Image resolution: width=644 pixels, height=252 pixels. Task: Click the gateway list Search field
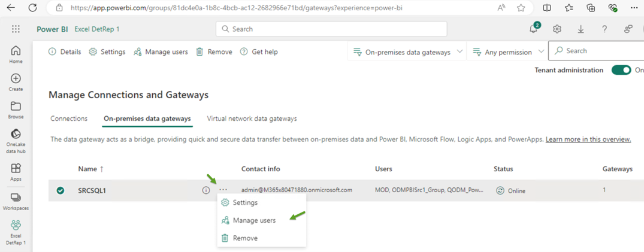(596, 51)
